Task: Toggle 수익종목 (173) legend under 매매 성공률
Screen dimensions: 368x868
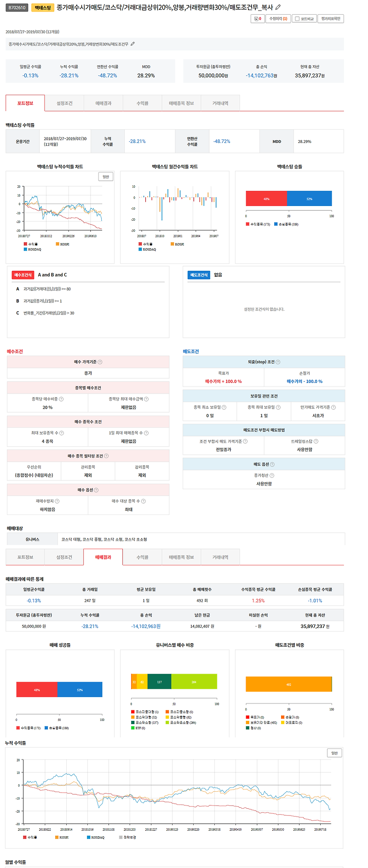Action: point(29,728)
